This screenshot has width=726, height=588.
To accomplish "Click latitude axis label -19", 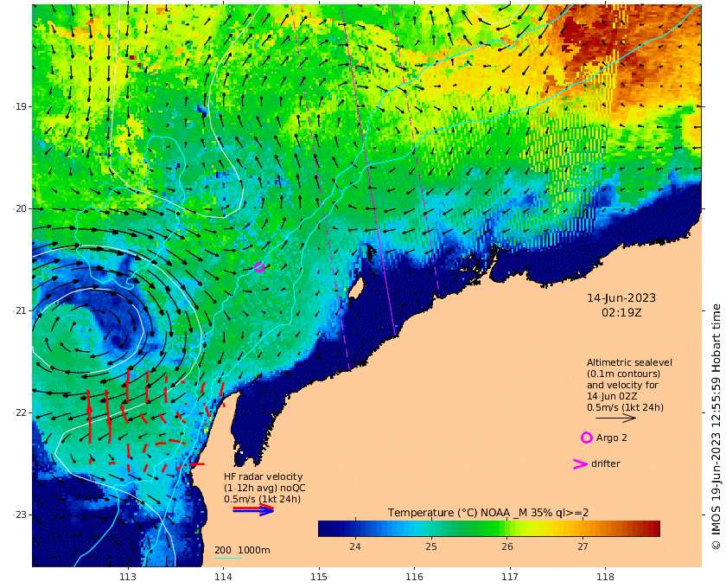I will [x=19, y=106].
